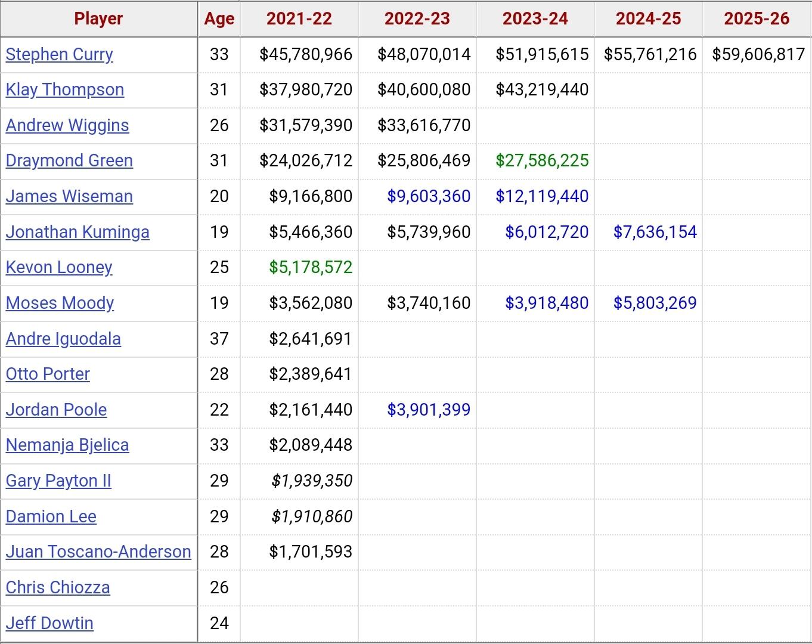Select Kuminga's 2024-25 value $7,636,154
The image size is (812, 644).
tap(655, 232)
